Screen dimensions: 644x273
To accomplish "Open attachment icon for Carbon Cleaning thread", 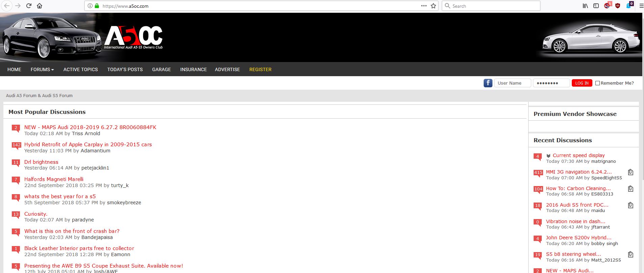I will click(630, 189).
